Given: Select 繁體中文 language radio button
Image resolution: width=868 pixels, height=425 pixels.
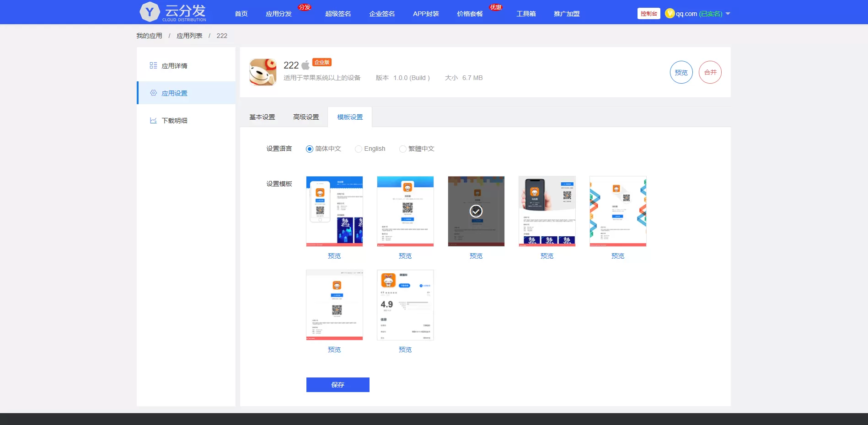Looking at the screenshot, I should pyautogui.click(x=402, y=149).
